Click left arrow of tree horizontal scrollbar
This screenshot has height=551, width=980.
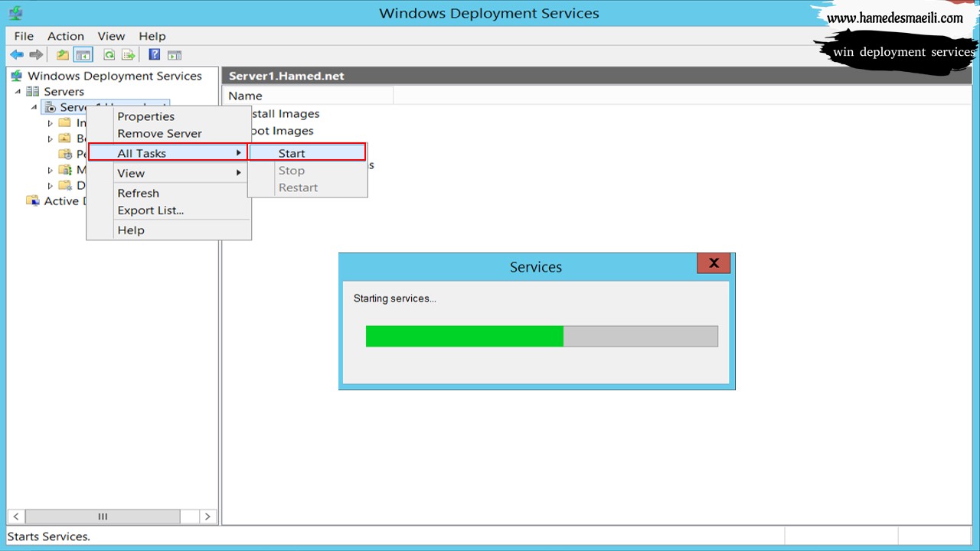[x=16, y=517]
